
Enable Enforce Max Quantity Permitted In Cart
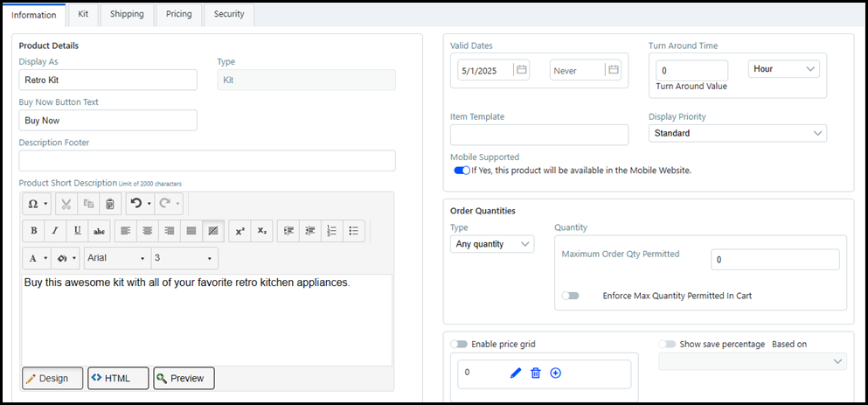[570, 296]
